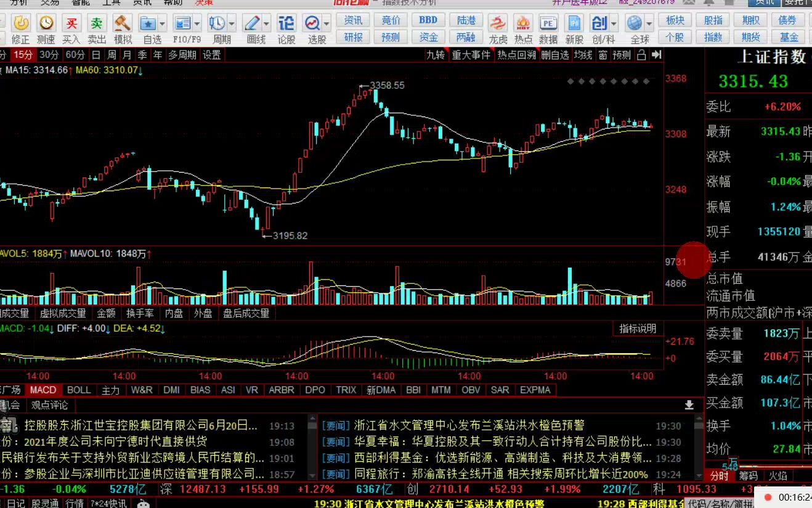Expand the 选股 dropdown arrow
This screenshot has height=508, width=812.
pos(327,24)
